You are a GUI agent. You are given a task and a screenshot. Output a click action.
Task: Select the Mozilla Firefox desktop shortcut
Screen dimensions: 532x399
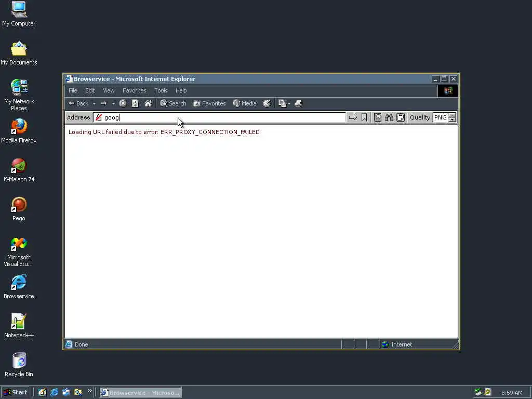pos(19,131)
